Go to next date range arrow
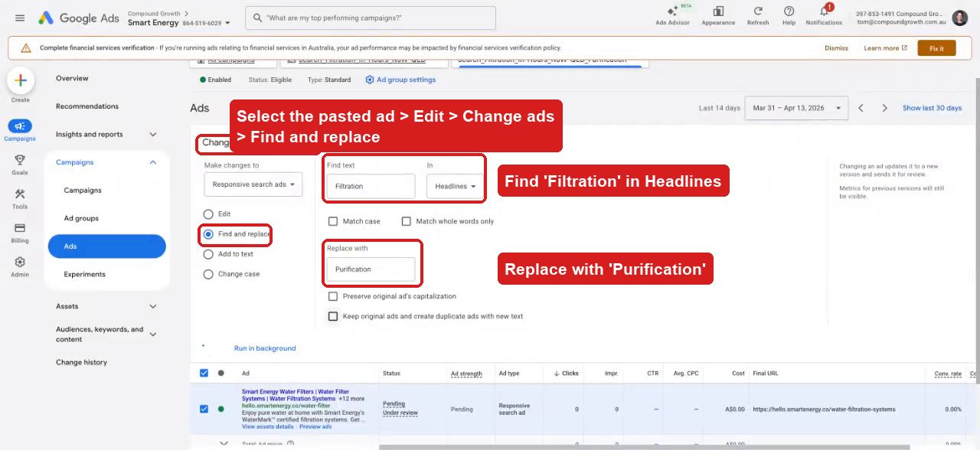Viewport: 980px width, 450px height. point(884,108)
